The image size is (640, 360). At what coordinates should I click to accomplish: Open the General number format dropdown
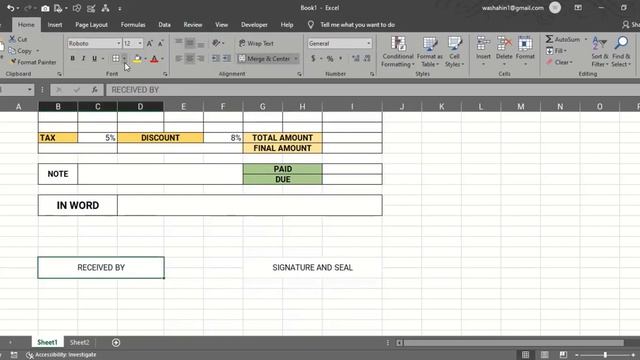tap(369, 43)
